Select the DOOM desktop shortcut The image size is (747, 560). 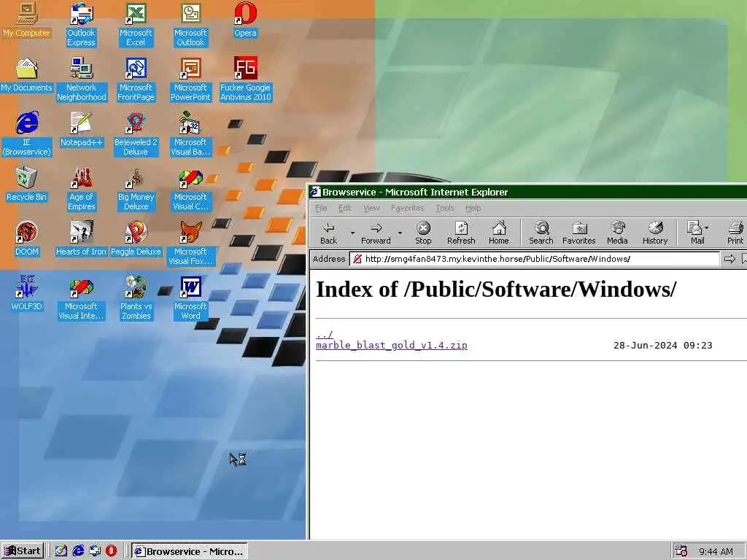tap(27, 239)
